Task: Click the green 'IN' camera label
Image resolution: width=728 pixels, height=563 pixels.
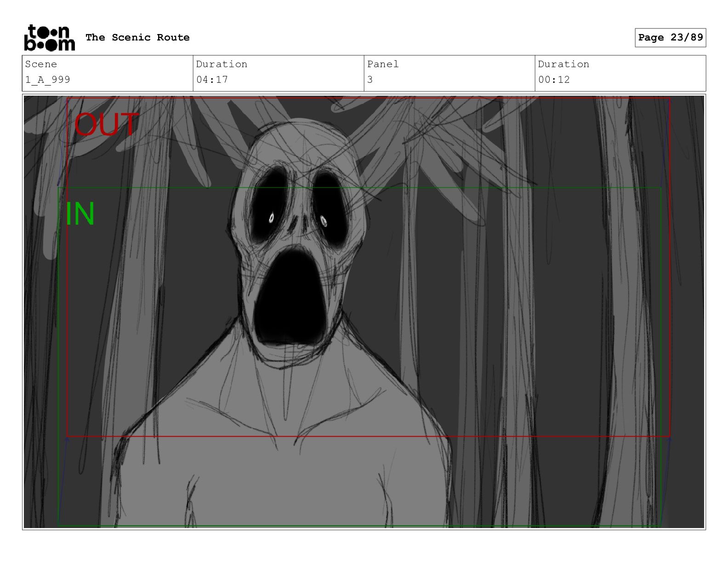Action: 80,214
